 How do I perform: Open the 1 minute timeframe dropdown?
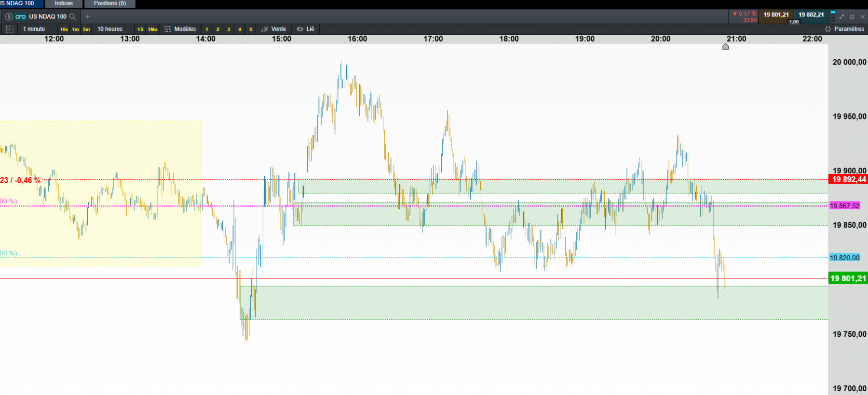(x=34, y=29)
